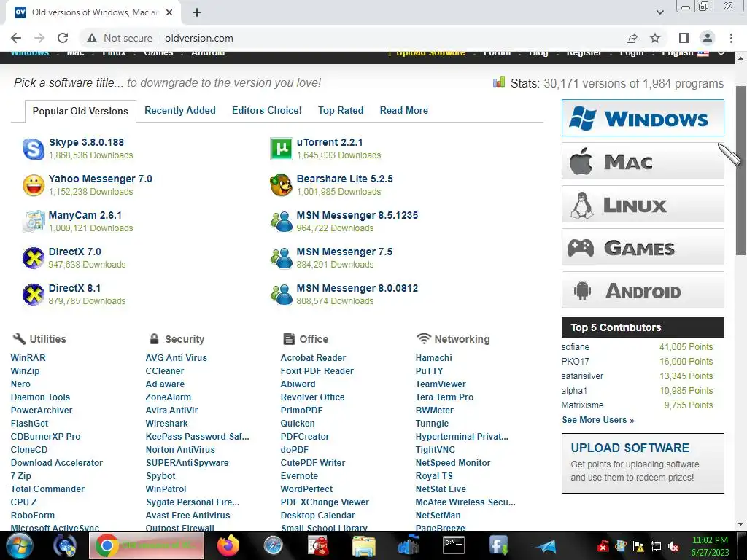747x560 pixels.
Task: Open the browser side panel icon
Action: [684, 38]
